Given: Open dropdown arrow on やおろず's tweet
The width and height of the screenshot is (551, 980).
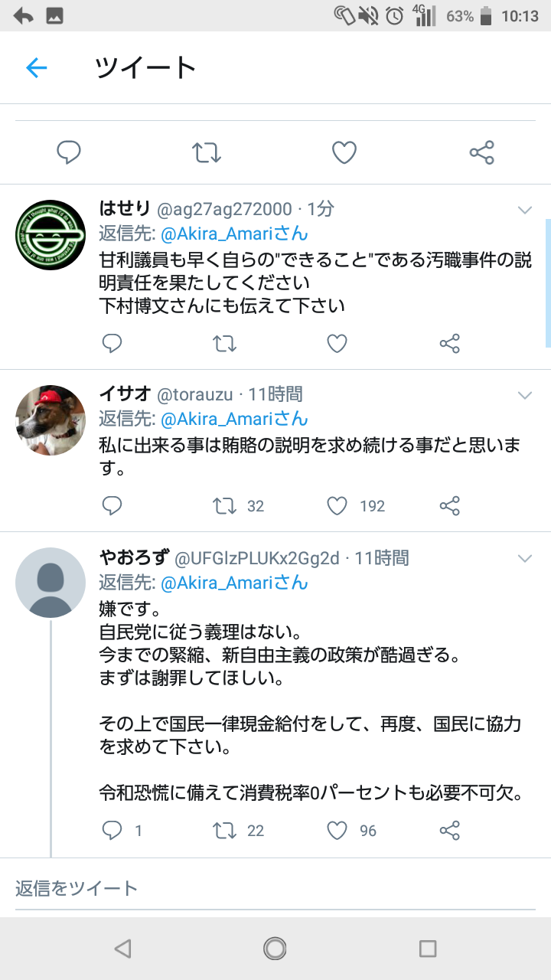Looking at the screenshot, I should tap(525, 558).
